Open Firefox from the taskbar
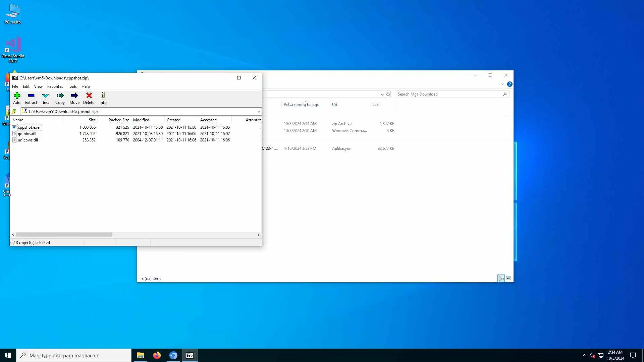This screenshot has height=362, width=644. pyautogui.click(x=157, y=355)
